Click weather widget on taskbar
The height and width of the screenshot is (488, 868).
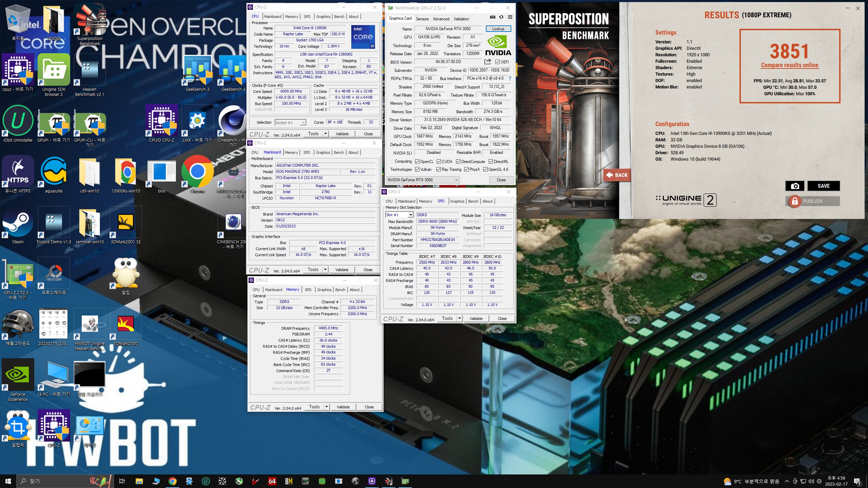[751, 481]
